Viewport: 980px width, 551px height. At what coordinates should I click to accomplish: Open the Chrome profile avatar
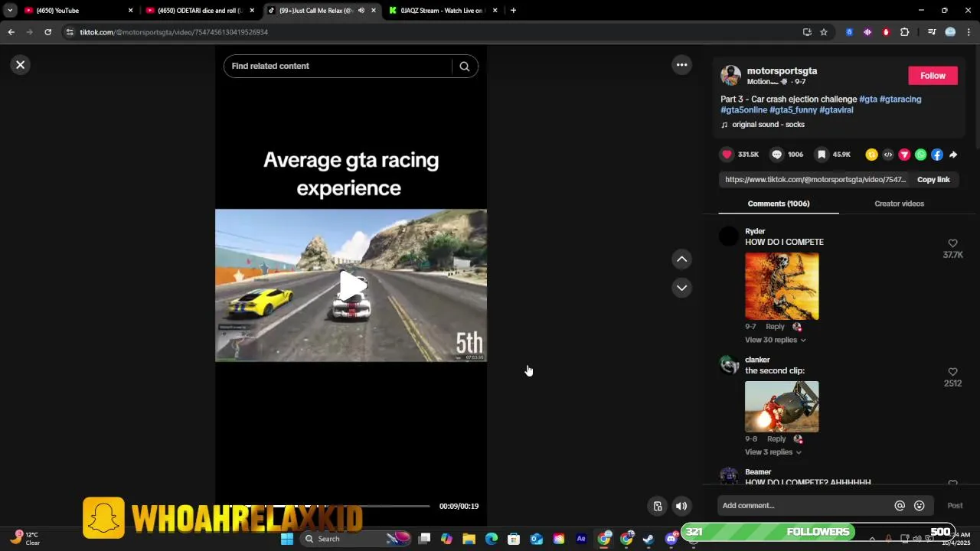tap(950, 32)
